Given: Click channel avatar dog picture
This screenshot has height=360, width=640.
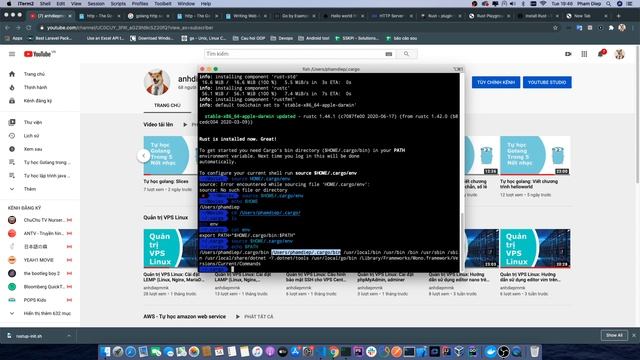Looking at the screenshot, I should click(x=157, y=82).
